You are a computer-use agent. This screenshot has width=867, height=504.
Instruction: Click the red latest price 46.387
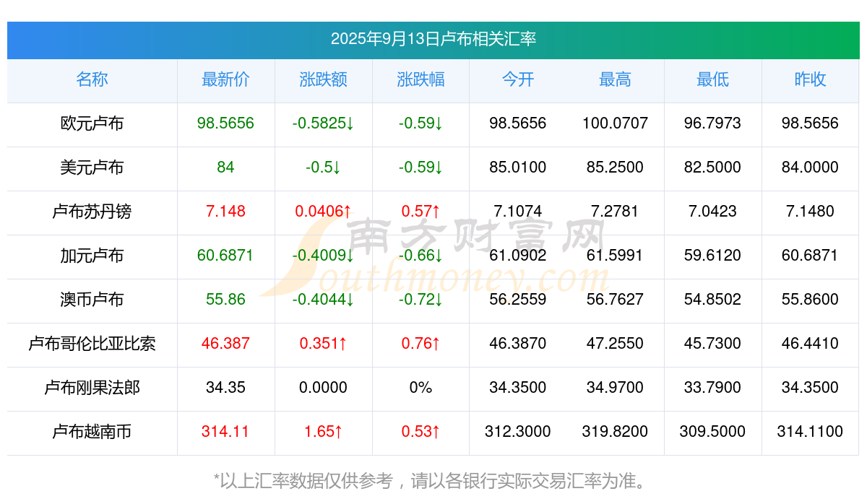(x=225, y=344)
